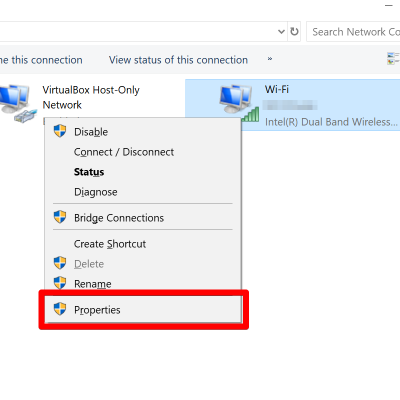This screenshot has width=400, height=400.
Task: Click the shield icon beside Bridge Connections
Action: pos(60,217)
